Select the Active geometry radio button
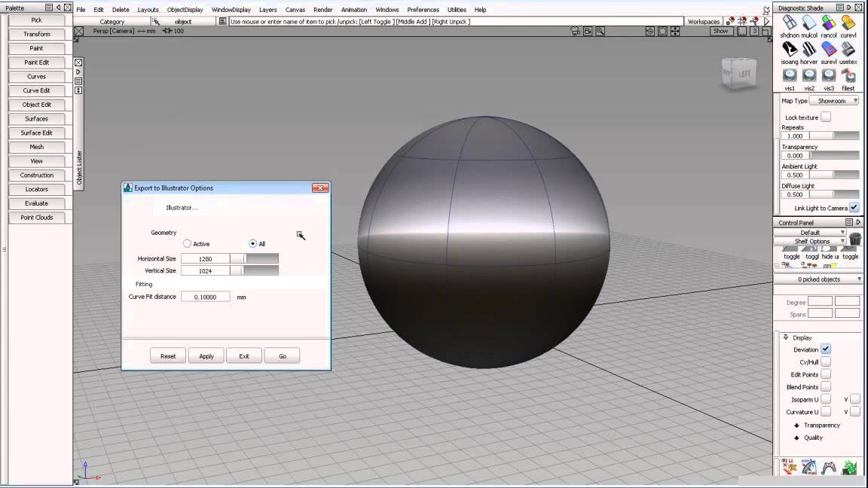This screenshot has width=868, height=488. 187,243
